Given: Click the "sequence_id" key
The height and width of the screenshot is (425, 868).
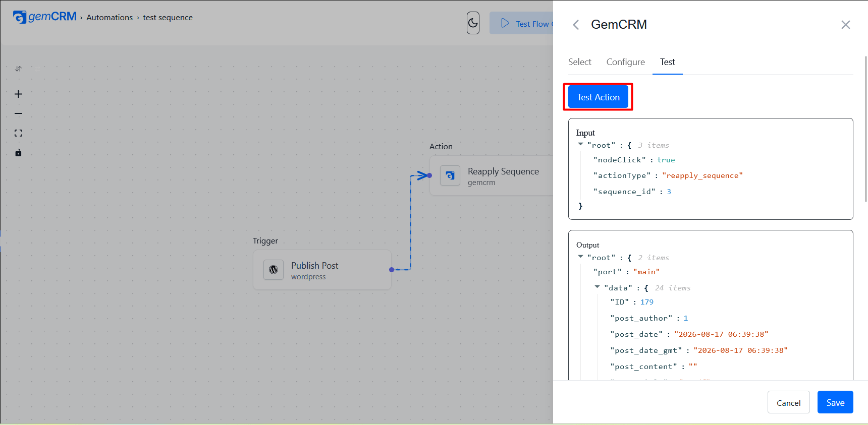Looking at the screenshot, I should click(x=624, y=192).
